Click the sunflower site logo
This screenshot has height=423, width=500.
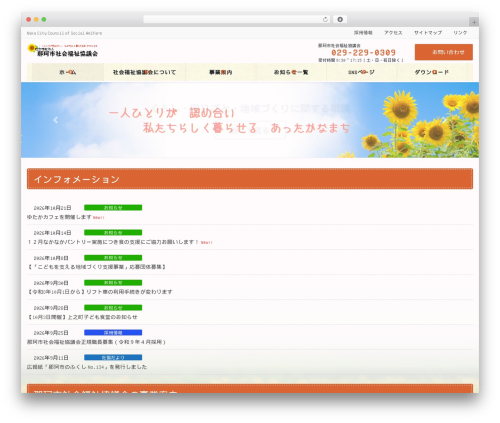63,50
